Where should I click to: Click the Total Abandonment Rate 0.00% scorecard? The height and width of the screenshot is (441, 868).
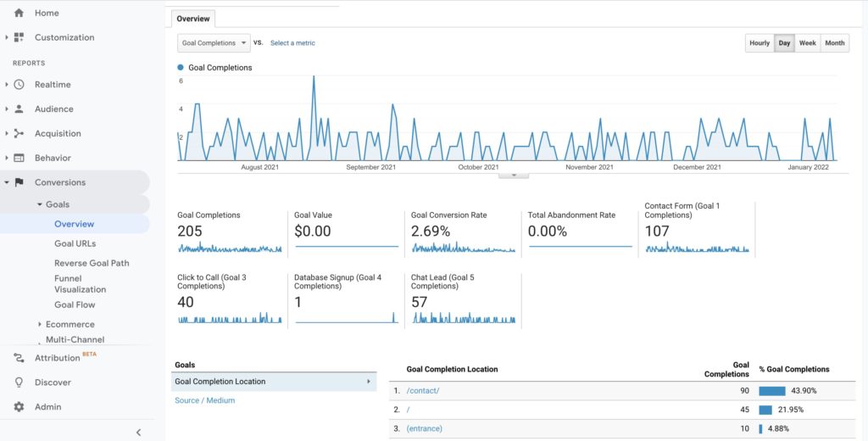[580, 232]
